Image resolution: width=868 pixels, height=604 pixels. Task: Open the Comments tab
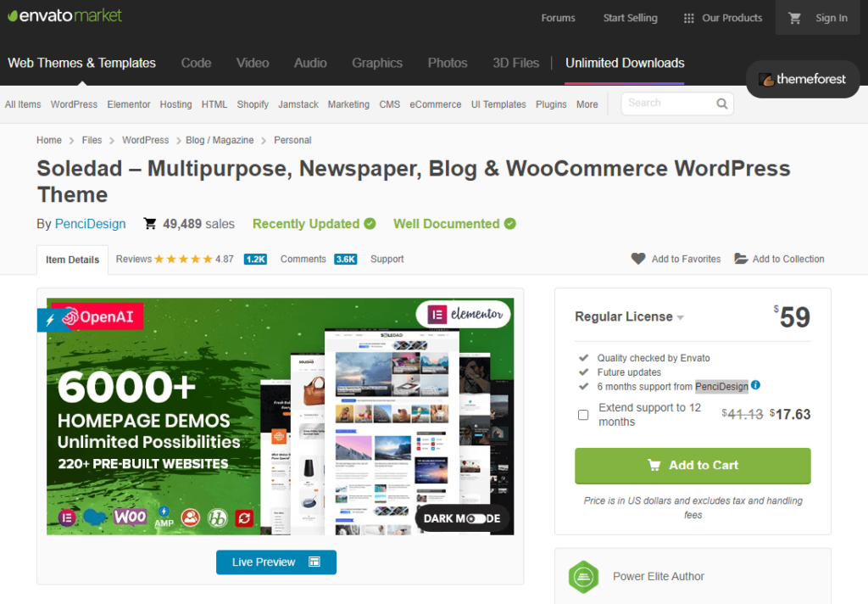tap(303, 259)
